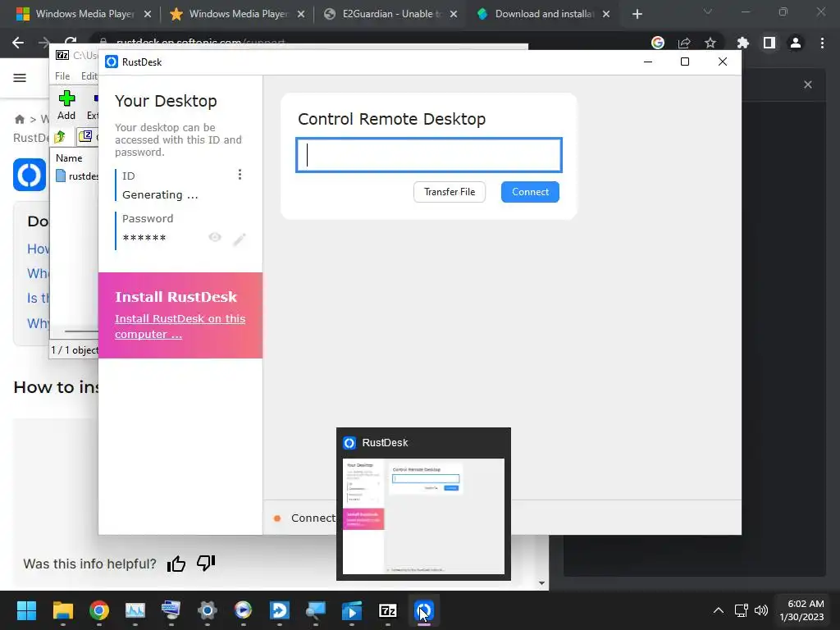Open the Windows Start menu
The height and width of the screenshot is (630, 840).
(x=26, y=610)
